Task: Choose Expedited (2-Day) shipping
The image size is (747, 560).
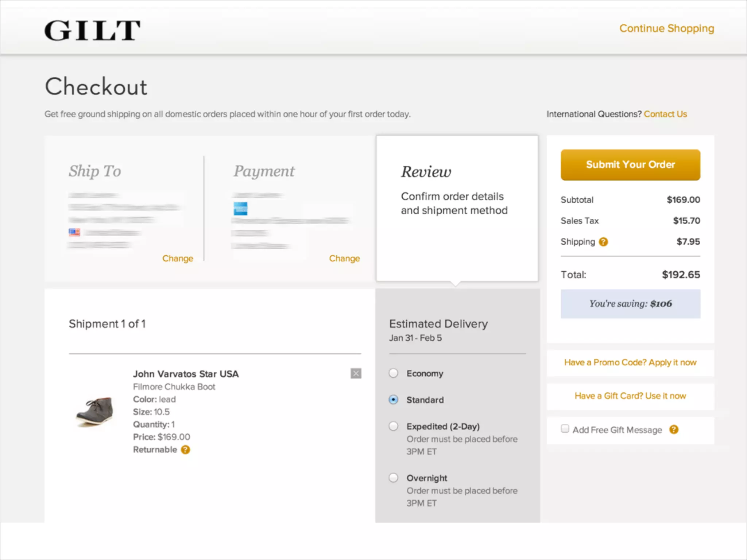Action: [393, 426]
